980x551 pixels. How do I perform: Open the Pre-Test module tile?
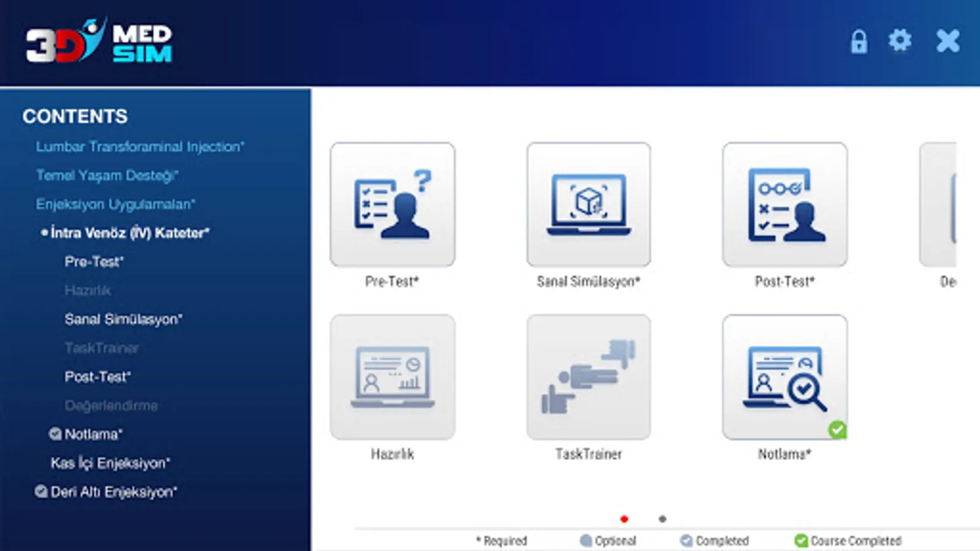point(393,204)
